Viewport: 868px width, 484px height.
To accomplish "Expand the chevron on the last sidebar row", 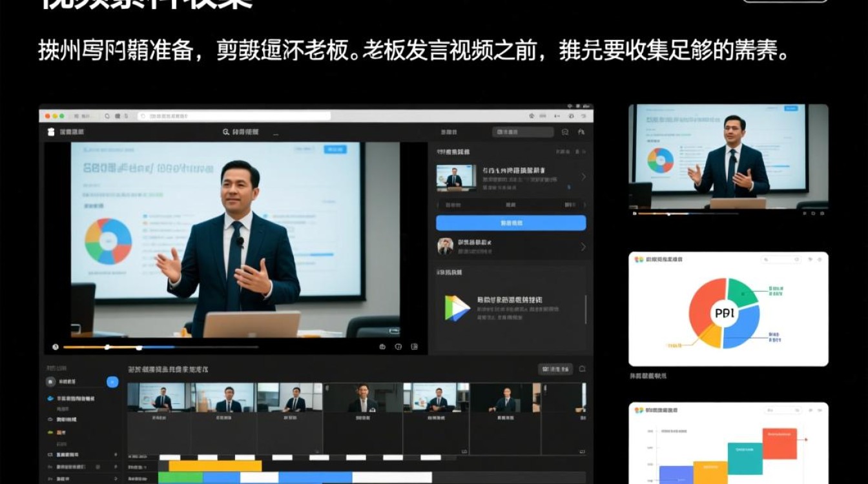I will click(x=116, y=479).
